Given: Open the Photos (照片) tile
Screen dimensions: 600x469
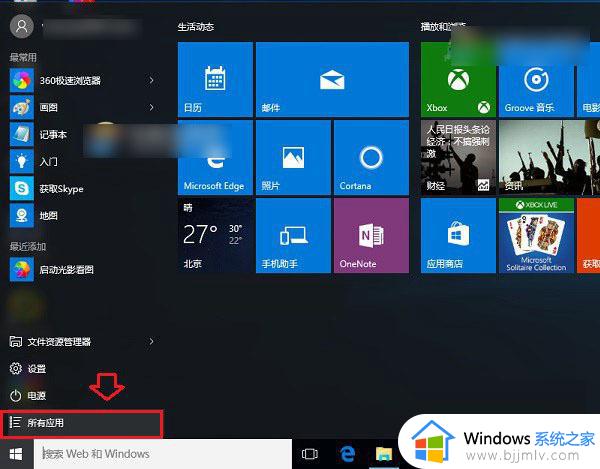Looking at the screenshot, I should coord(293,157).
